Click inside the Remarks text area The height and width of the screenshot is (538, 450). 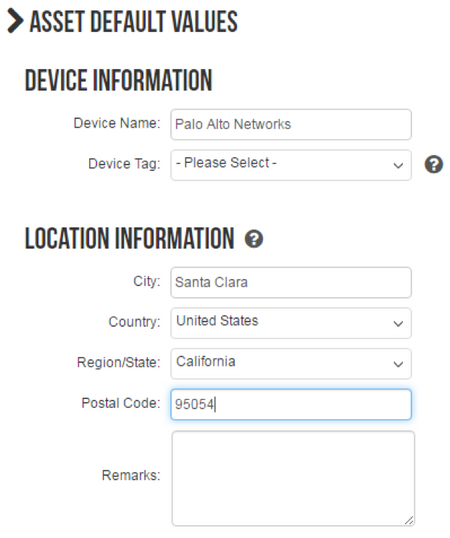click(293, 478)
